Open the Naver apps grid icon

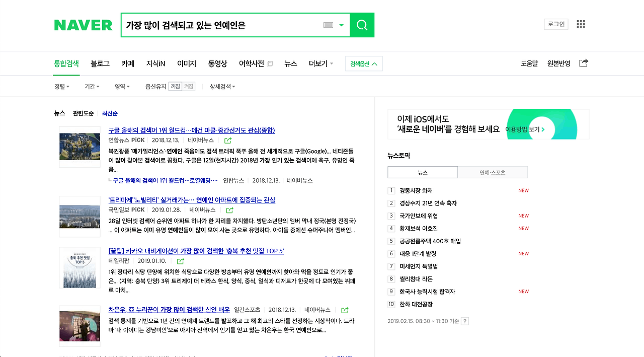581,24
